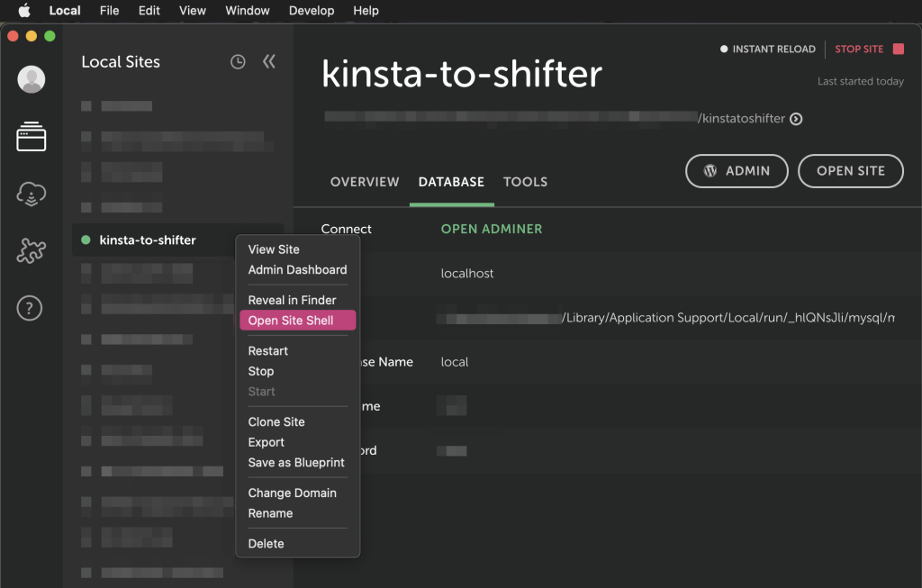Viewport: 922px width, 588px height.
Task: Choose Rename in context menu
Action: 297,513
